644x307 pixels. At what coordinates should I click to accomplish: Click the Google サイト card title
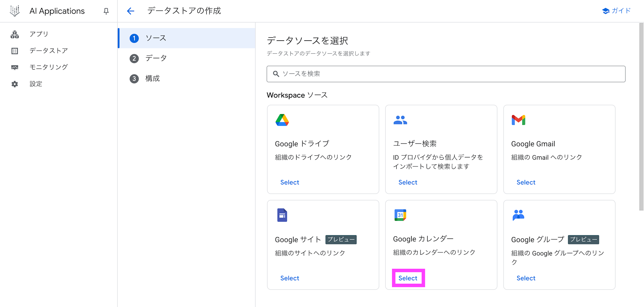pyautogui.click(x=298, y=240)
